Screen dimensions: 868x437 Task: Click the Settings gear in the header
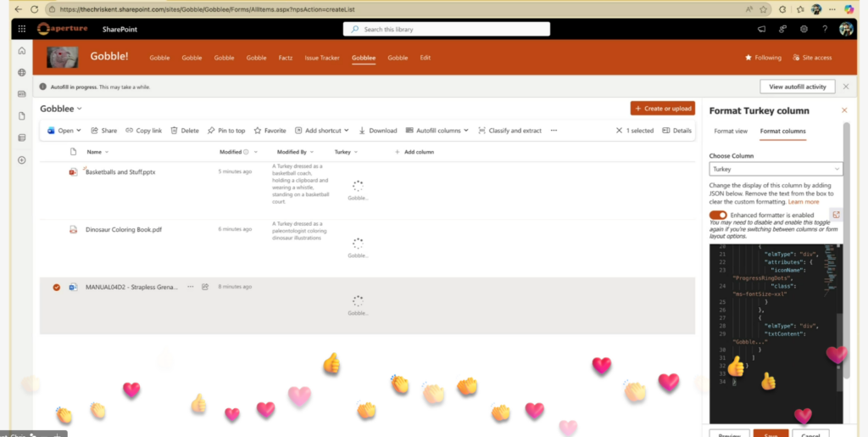pyautogui.click(x=803, y=29)
